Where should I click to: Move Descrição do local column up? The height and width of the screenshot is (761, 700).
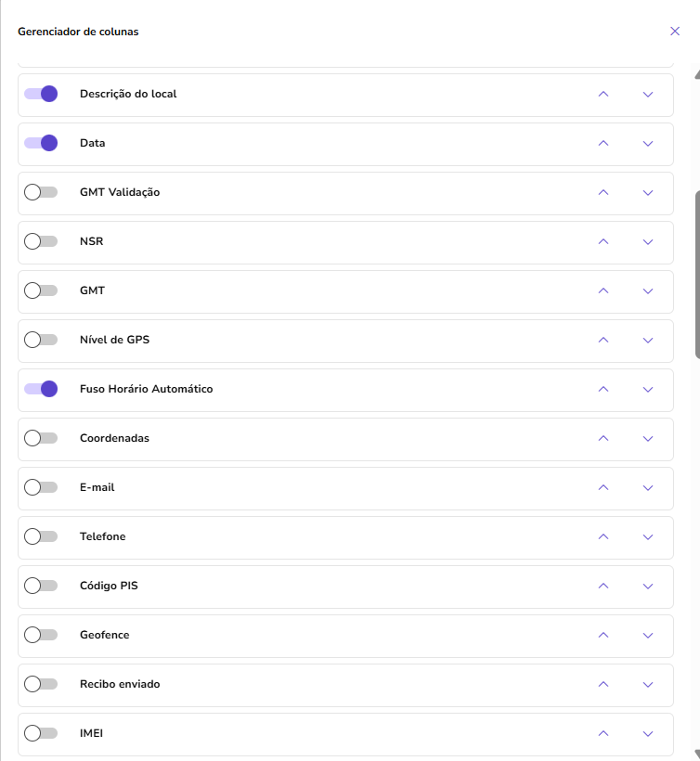(603, 95)
